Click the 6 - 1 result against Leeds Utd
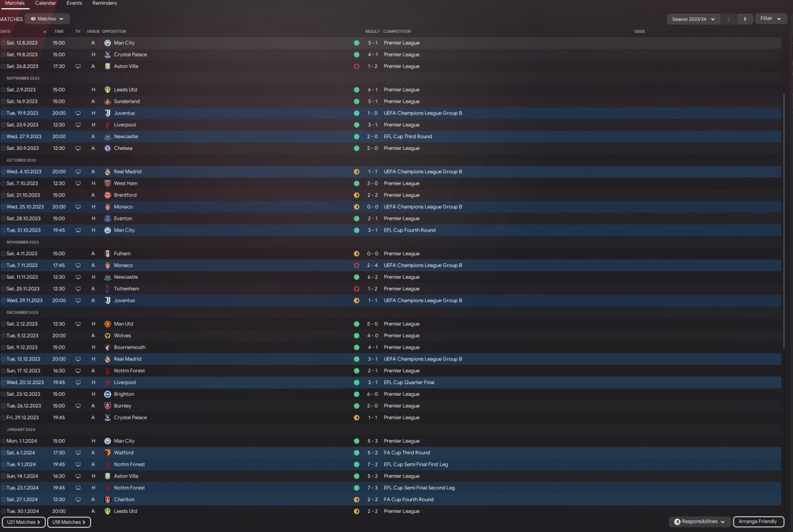Image resolution: width=793 pixels, height=532 pixels. pyautogui.click(x=372, y=90)
